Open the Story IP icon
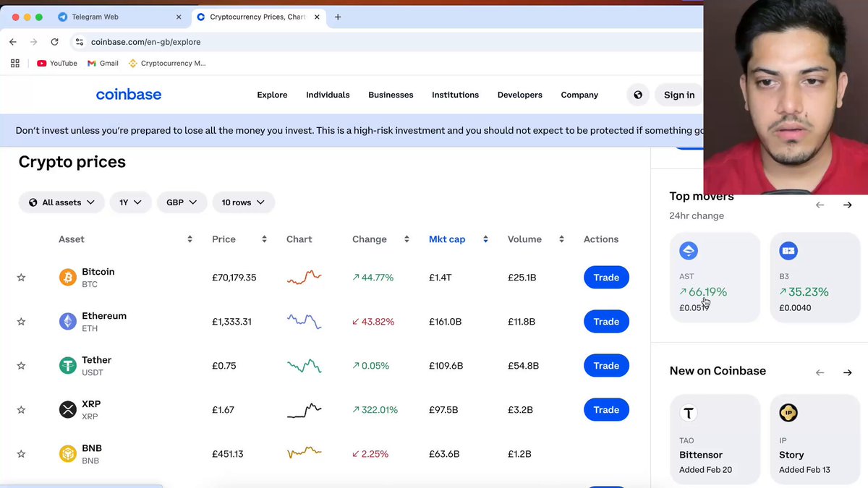Image resolution: width=868 pixels, height=488 pixels. pyautogui.click(x=788, y=413)
